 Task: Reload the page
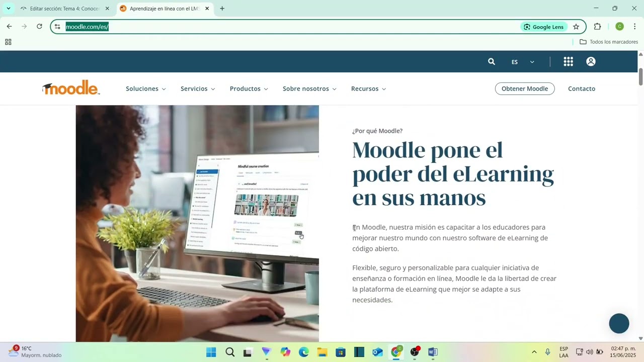click(39, 27)
